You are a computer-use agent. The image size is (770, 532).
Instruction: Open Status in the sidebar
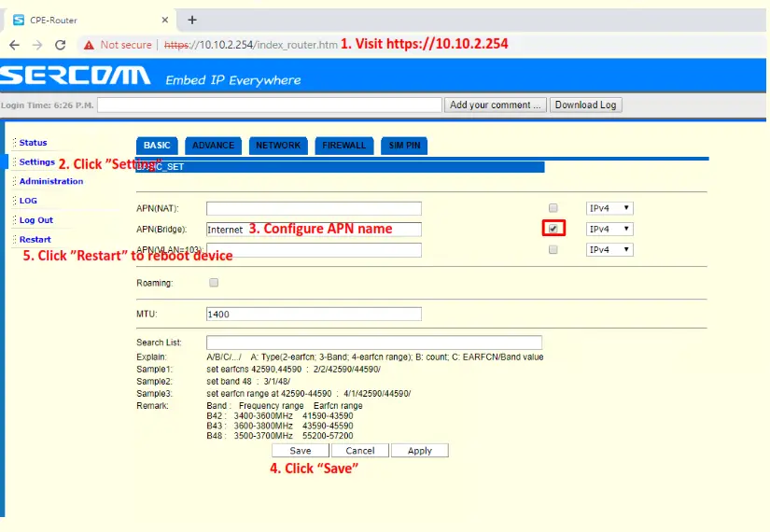click(33, 143)
